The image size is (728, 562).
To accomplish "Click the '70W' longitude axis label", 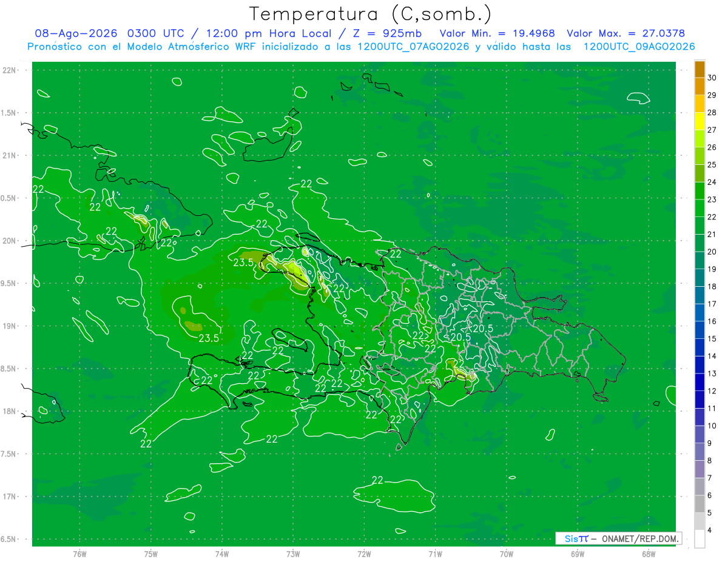I will (x=507, y=554).
